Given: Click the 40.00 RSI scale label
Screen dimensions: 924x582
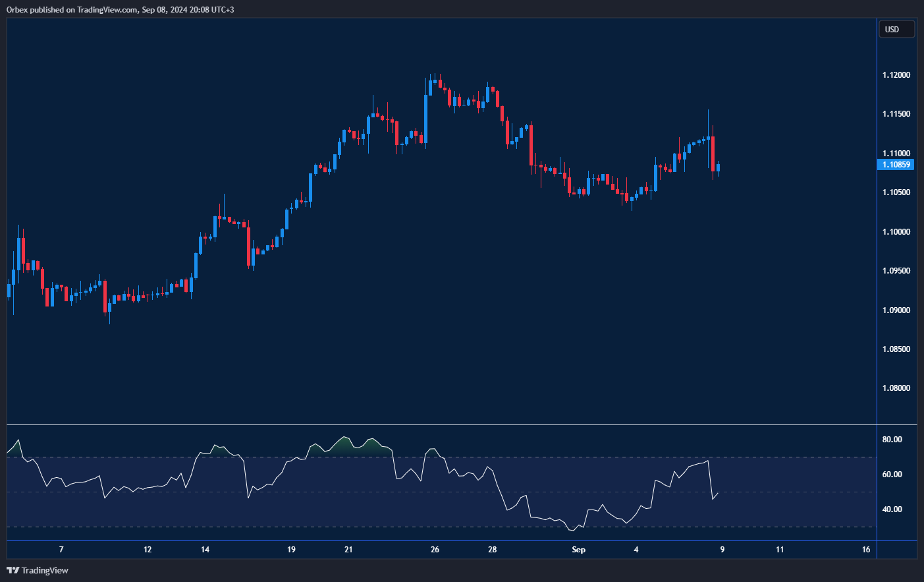Looking at the screenshot, I should pyautogui.click(x=892, y=509).
